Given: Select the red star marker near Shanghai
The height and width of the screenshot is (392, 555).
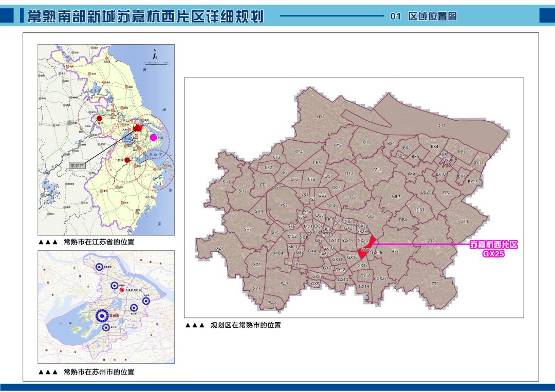Looking at the screenshot, I should pyautogui.click(x=138, y=126).
